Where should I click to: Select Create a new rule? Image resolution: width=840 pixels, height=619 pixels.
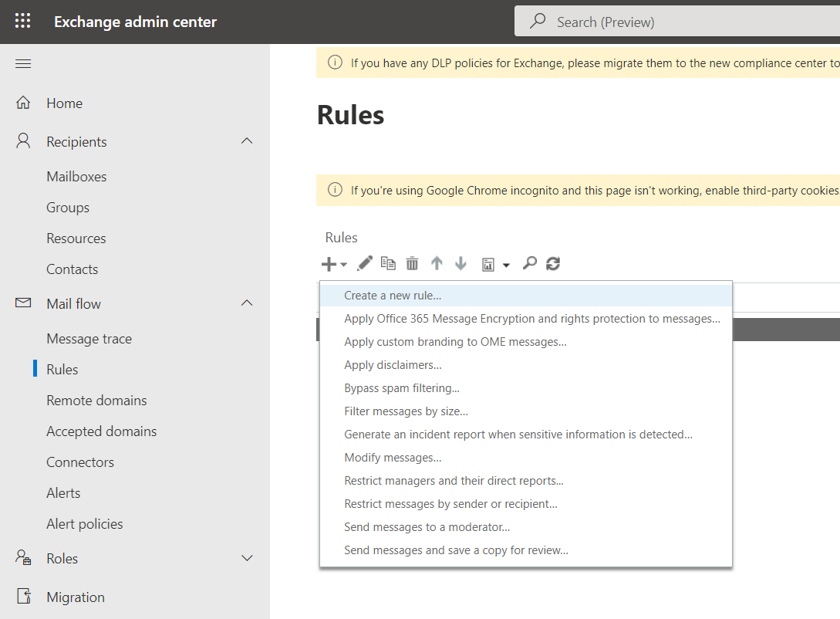pos(394,295)
